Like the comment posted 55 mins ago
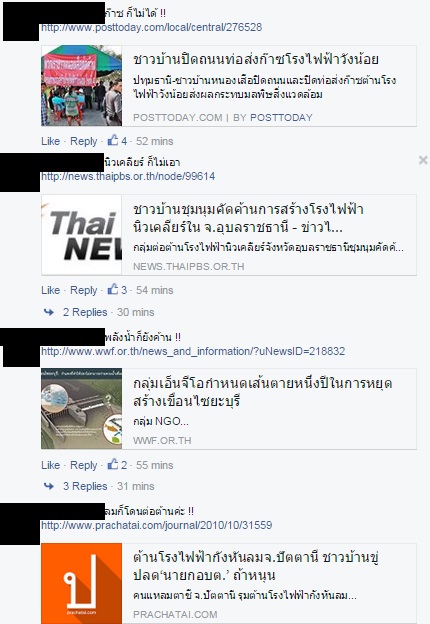 click(51, 465)
